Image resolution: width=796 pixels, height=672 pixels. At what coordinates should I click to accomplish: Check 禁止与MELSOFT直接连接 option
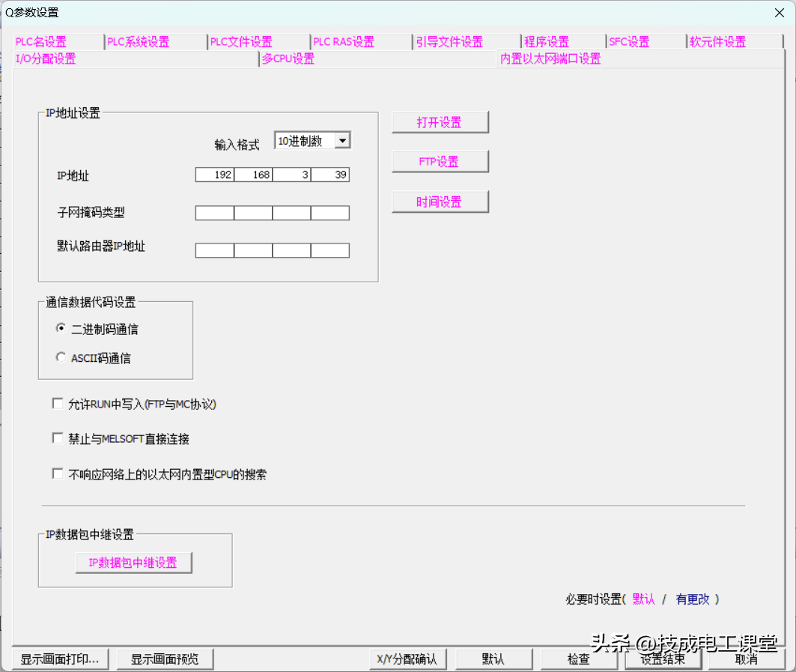58,438
